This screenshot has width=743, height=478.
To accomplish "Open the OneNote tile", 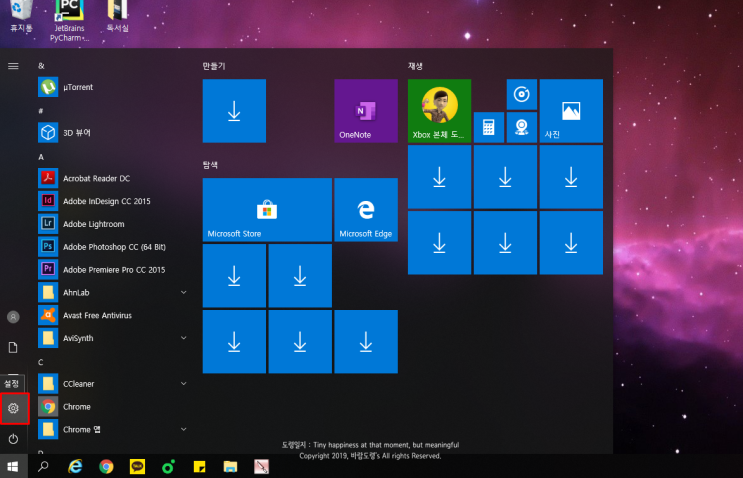I will (366, 111).
